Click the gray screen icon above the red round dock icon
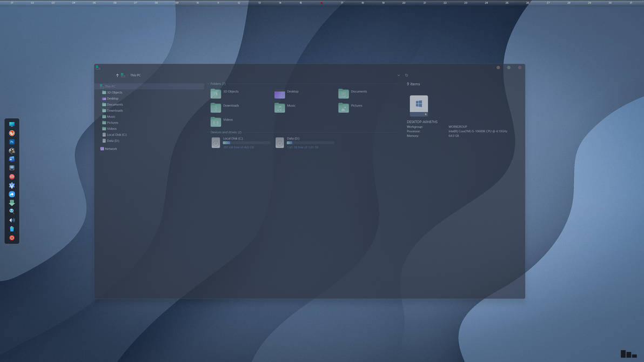 coord(12,167)
